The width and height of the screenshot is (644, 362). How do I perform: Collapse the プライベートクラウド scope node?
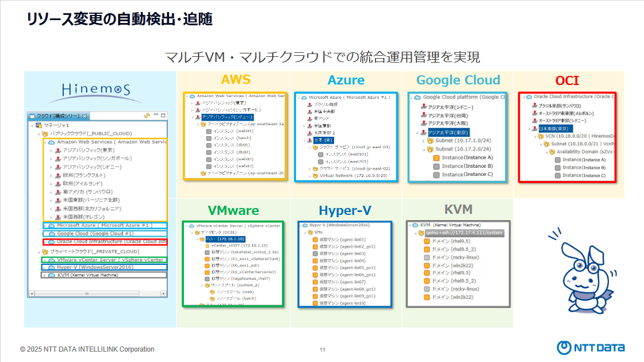tap(39, 252)
